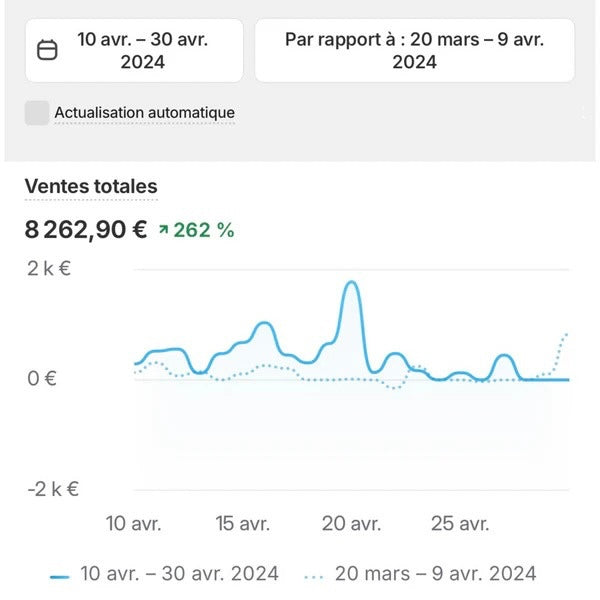Click the 25 avr. axis label

click(460, 523)
